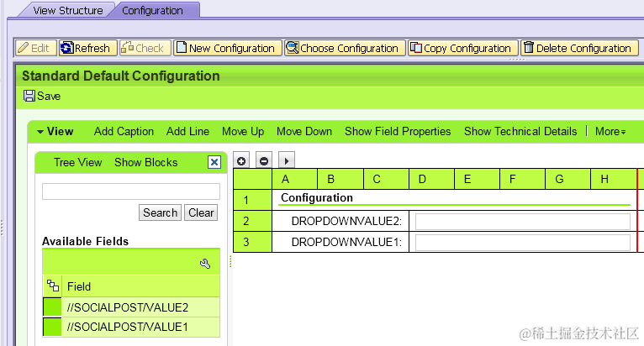
Task: Select column C header
Action: [387, 179]
